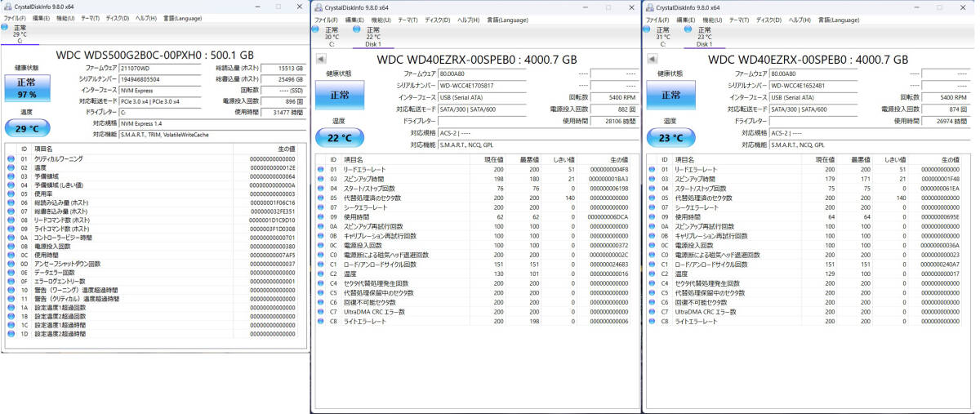Click the CrystalDiskInfo title bar icon in WDS500G2B0C window

(x=7, y=7)
